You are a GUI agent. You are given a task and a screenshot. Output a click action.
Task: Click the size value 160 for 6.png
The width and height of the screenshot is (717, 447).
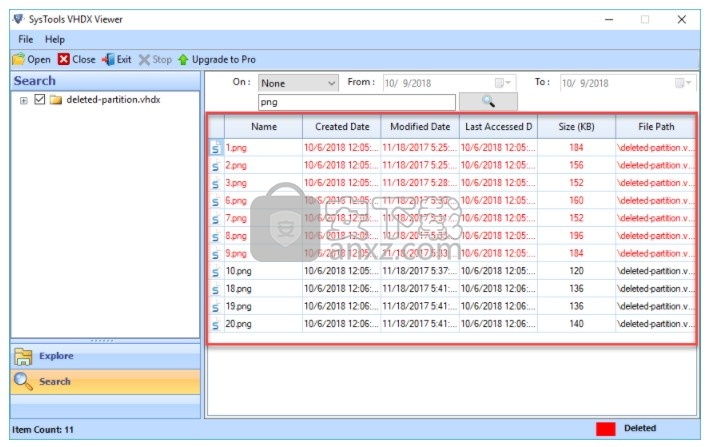click(x=576, y=201)
